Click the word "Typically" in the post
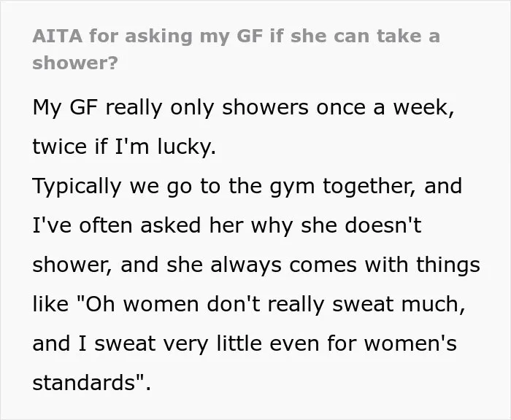Viewport: 511px width, 420px height. coord(77,187)
